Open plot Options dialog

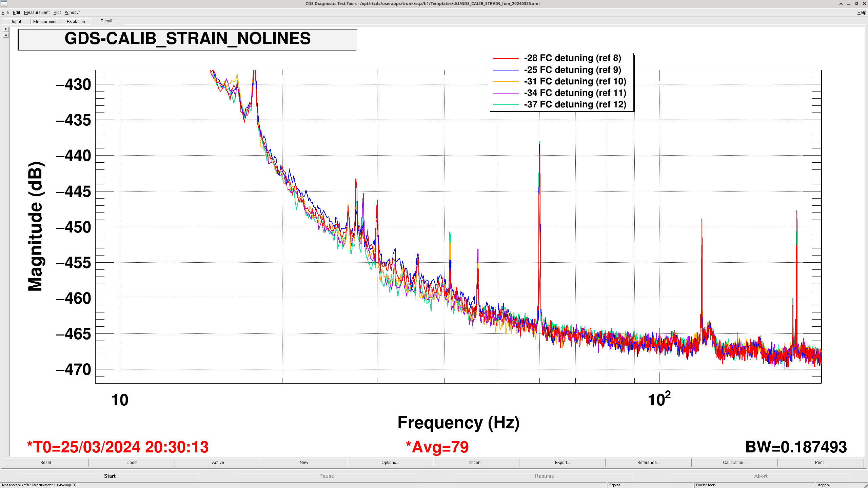(x=390, y=463)
